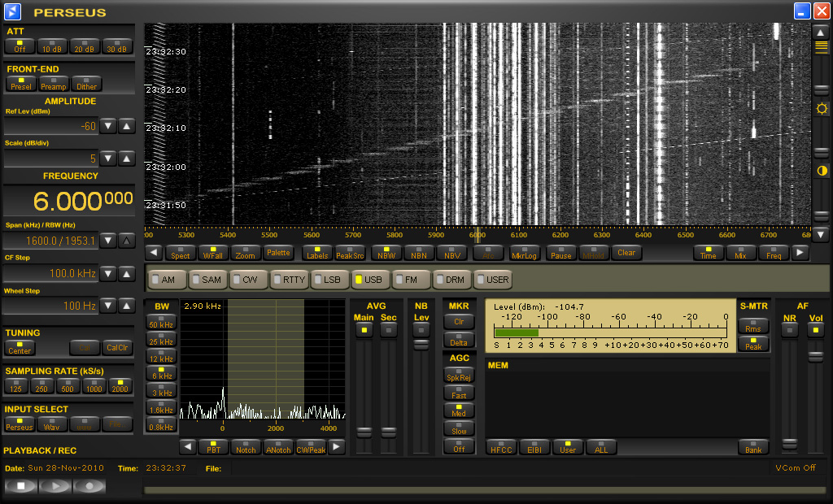Adjust the Vol volume slider

coord(815,358)
